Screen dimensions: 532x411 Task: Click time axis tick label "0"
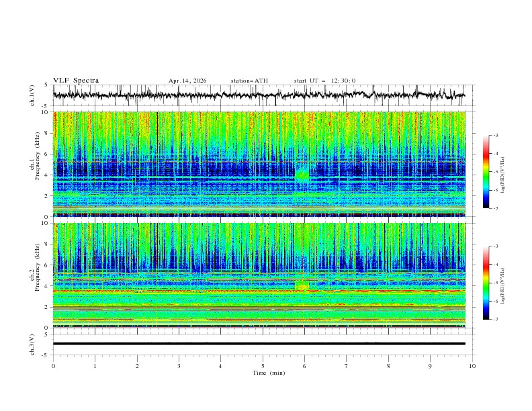click(53, 366)
